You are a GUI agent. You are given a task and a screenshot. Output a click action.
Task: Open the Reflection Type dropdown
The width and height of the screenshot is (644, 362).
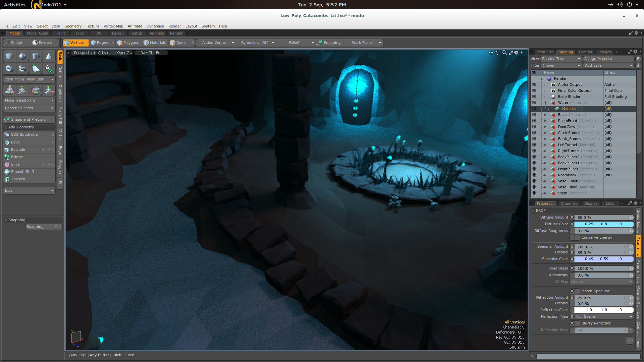pyautogui.click(x=604, y=317)
